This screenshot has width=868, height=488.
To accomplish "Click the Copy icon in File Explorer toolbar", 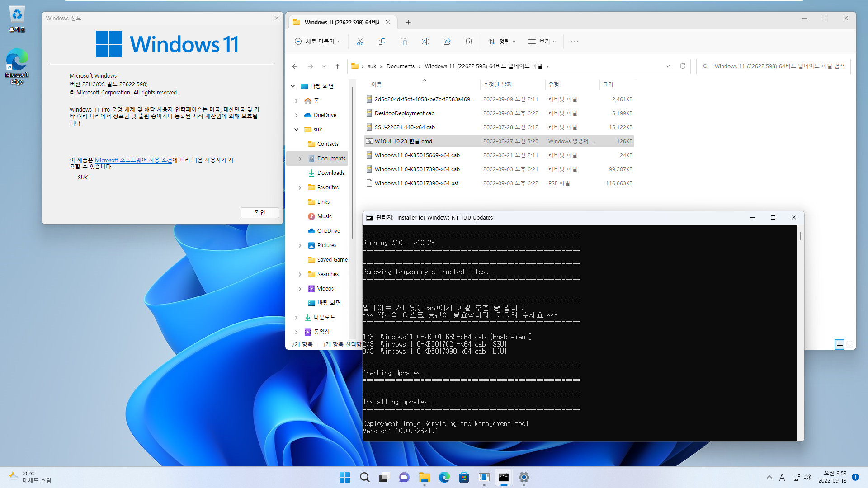I will tap(382, 42).
